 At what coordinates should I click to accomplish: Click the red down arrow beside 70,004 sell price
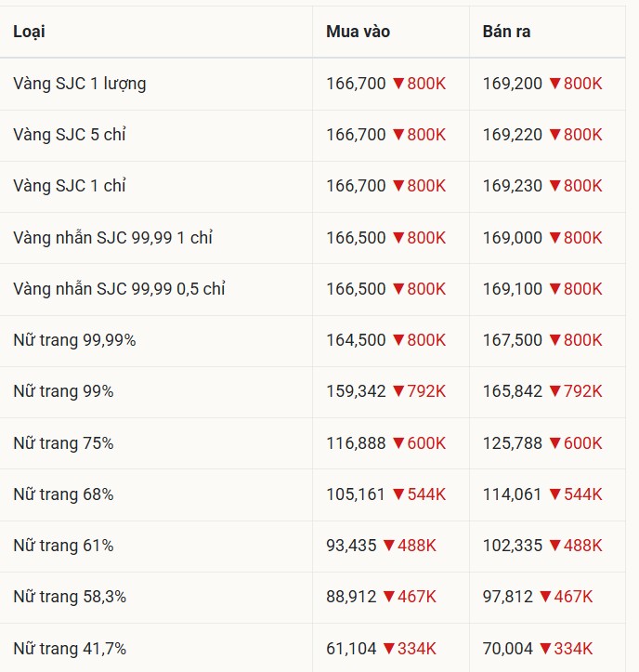(546, 649)
